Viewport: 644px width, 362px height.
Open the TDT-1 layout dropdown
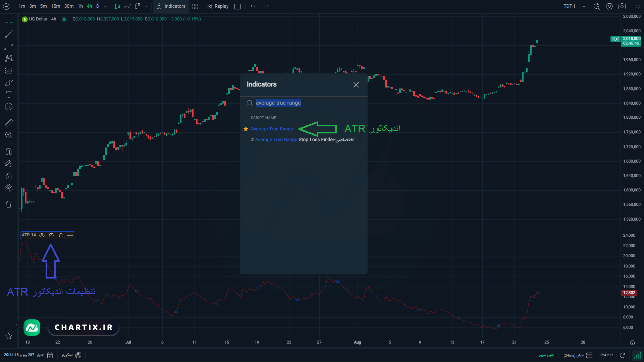pos(574,6)
